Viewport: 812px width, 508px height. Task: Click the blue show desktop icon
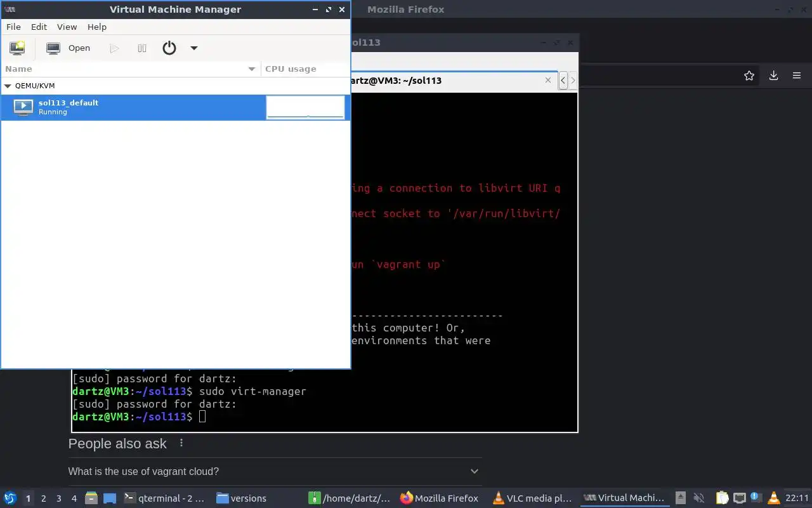pyautogui.click(x=110, y=498)
